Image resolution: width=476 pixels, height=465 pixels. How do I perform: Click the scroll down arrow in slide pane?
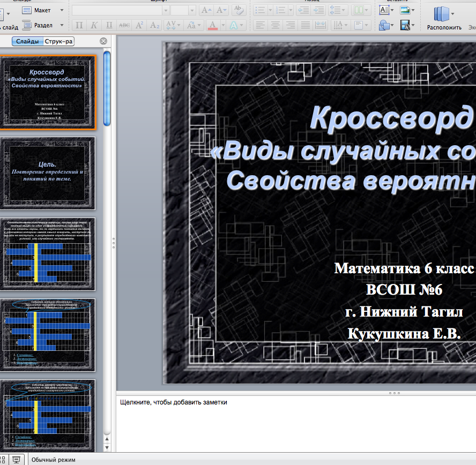pyautogui.click(x=107, y=447)
